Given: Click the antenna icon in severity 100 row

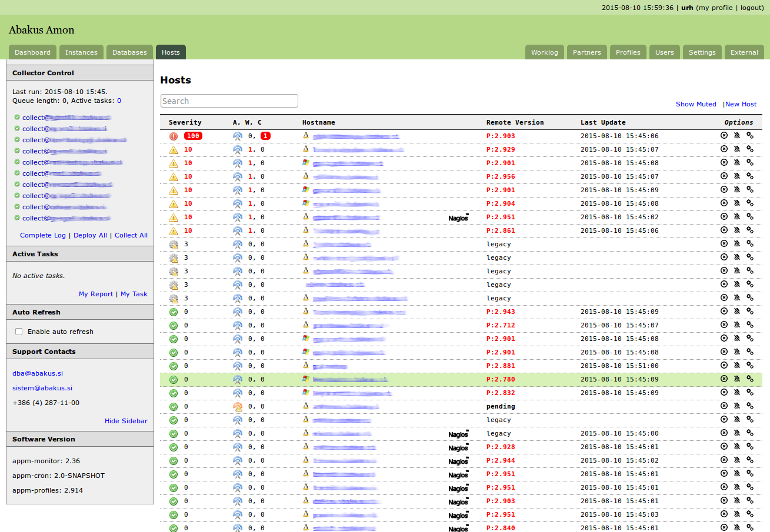Looking at the screenshot, I should (238, 136).
